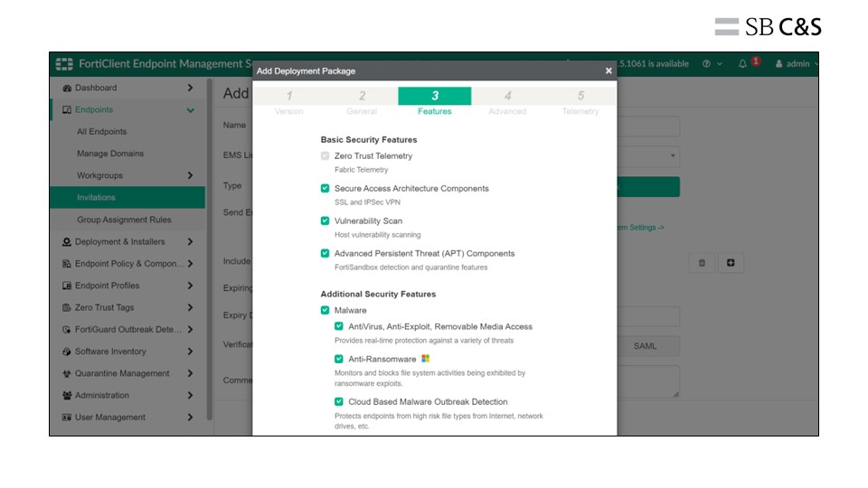Screen dimensions: 868x488
Task: Click the Deployment & Installers icon
Action: 67,242
